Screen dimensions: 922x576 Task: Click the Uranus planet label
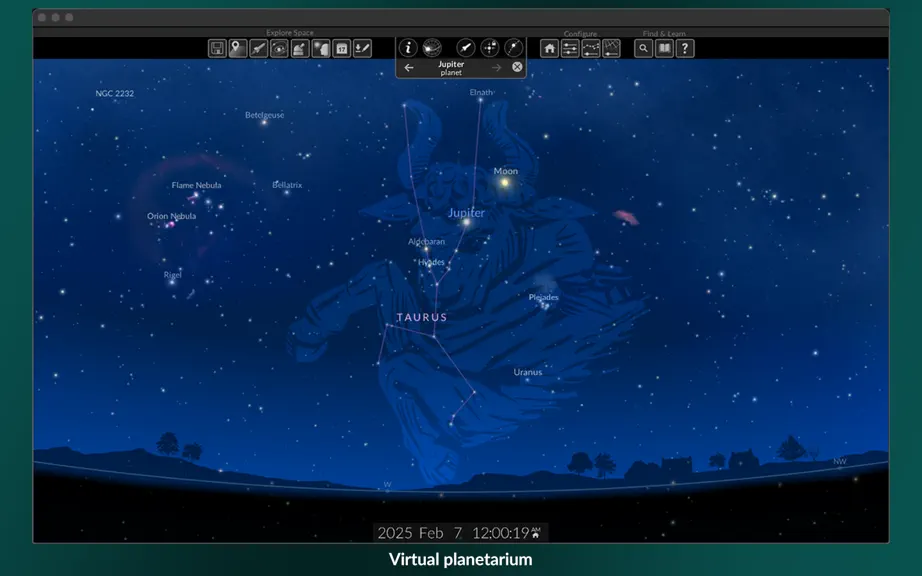coord(527,372)
